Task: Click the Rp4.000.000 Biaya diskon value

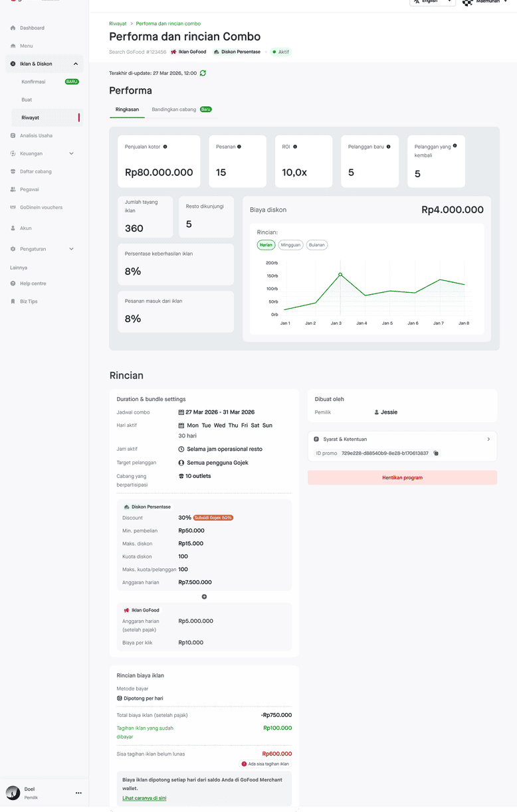Action: coord(453,210)
